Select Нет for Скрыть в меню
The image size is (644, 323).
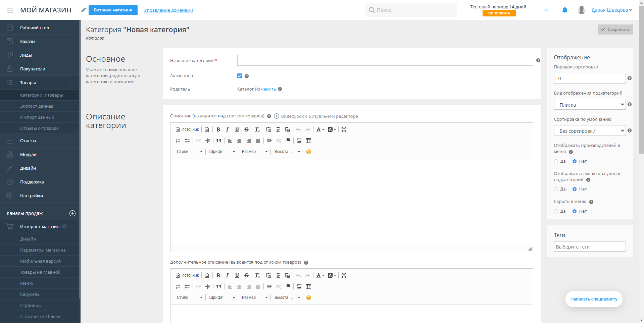pos(575,211)
